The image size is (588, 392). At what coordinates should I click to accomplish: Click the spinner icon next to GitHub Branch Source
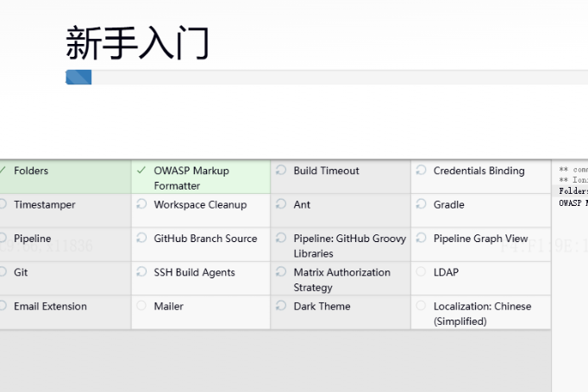coord(141,238)
